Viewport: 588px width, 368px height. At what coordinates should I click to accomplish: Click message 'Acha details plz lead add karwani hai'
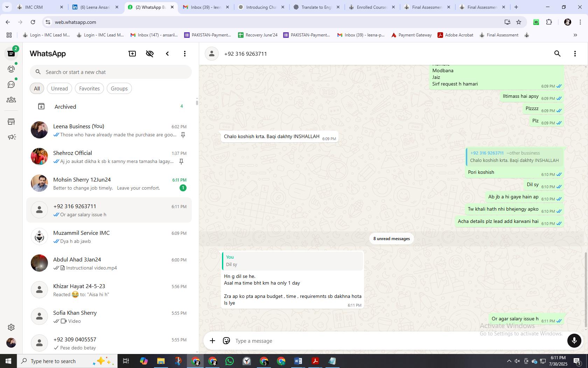click(498, 222)
